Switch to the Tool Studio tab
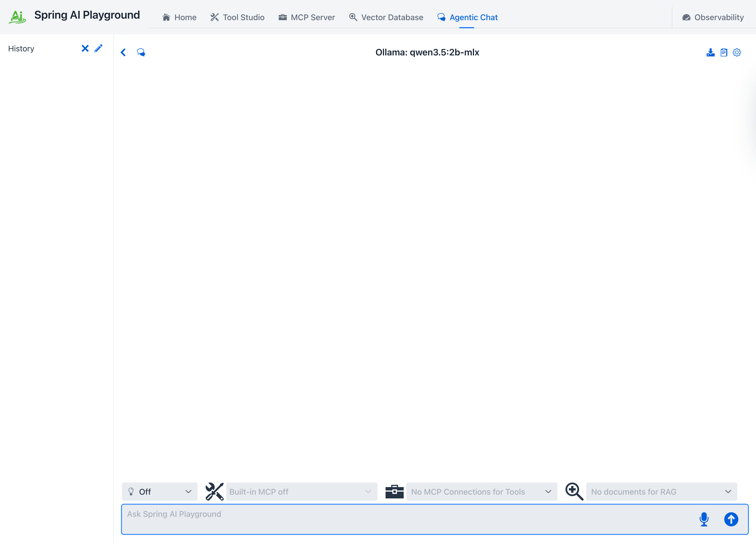This screenshot has width=756, height=544. [x=237, y=17]
